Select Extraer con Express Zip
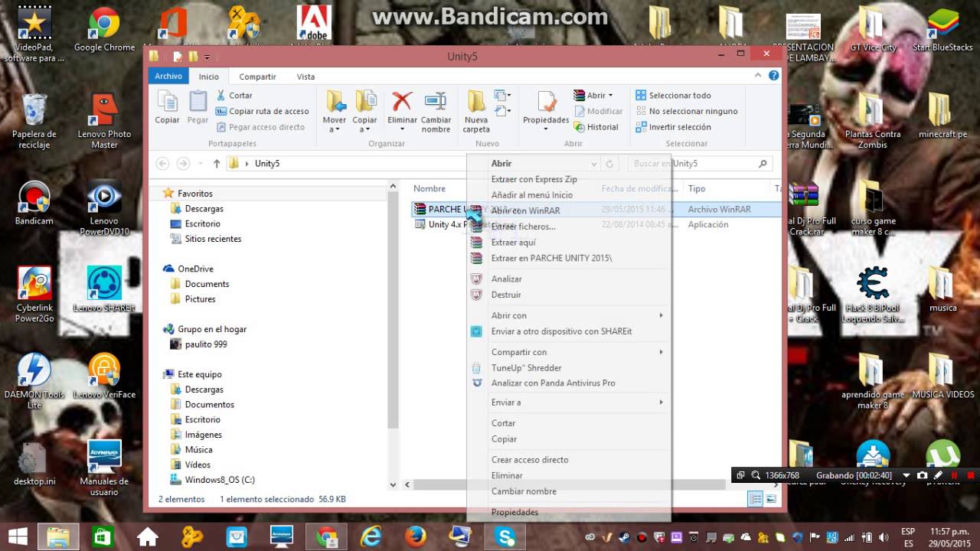 (x=569, y=179)
